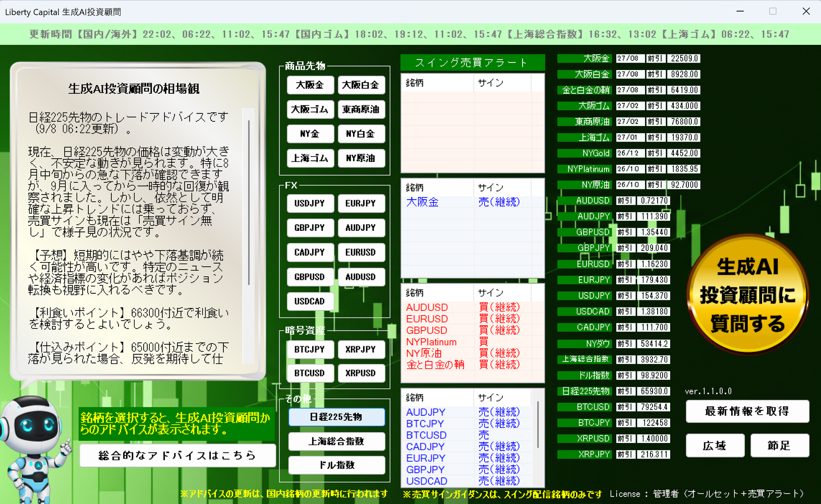Viewport: 821px width, 504px height.
Task: Click the 生成AI投資顧問の相場観 heading
Action: [x=134, y=89]
